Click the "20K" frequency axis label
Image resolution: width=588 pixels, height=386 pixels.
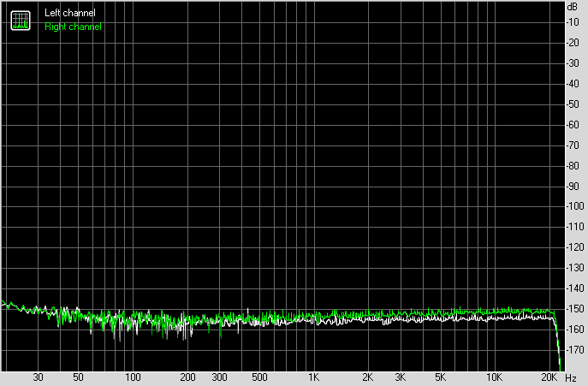[549, 377]
